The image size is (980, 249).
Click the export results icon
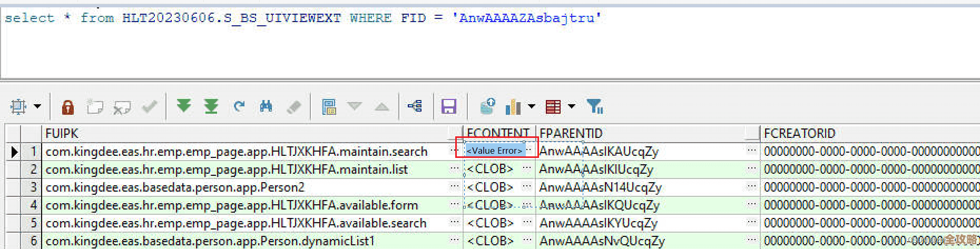coord(487,106)
